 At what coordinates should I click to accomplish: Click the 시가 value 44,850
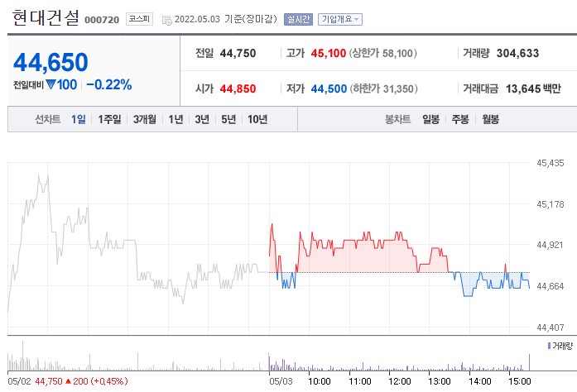[238, 88]
